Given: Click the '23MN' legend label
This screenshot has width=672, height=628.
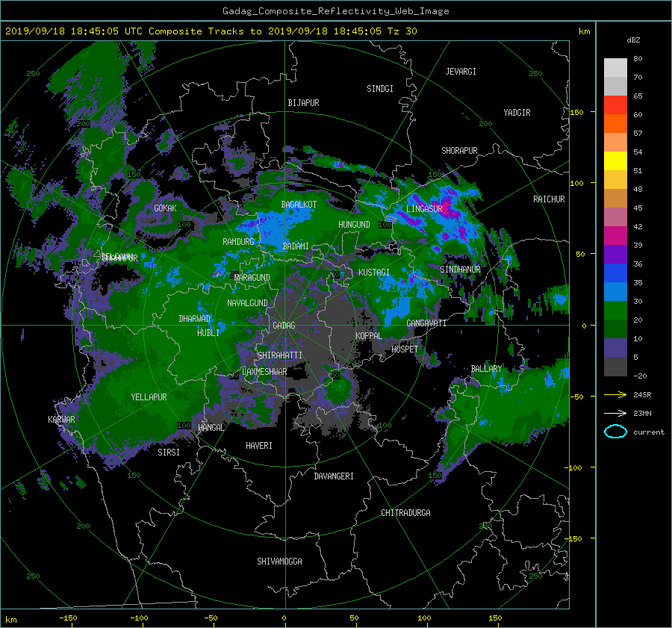Looking at the screenshot, I should click(642, 413).
